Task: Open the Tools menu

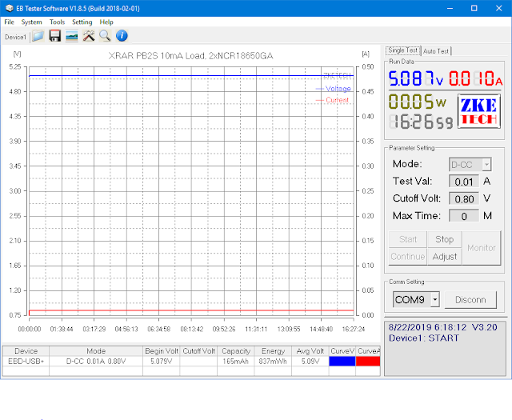Action: 57,22
